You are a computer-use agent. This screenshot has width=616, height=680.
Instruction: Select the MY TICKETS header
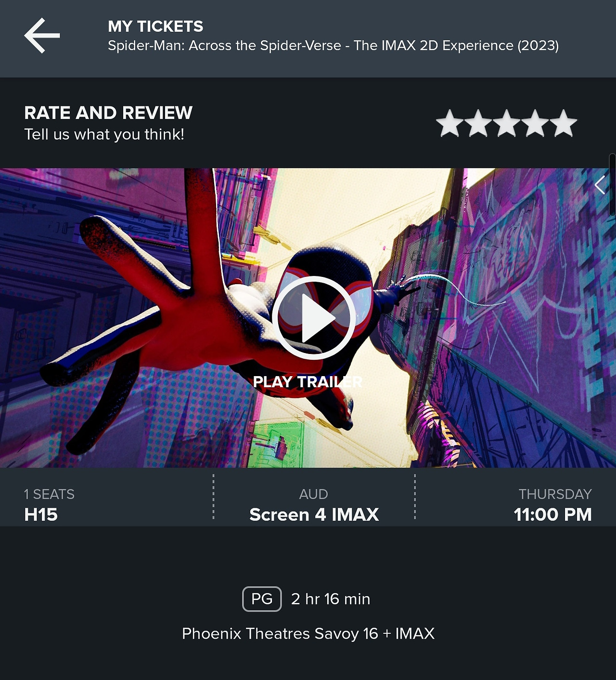click(x=155, y=26)
